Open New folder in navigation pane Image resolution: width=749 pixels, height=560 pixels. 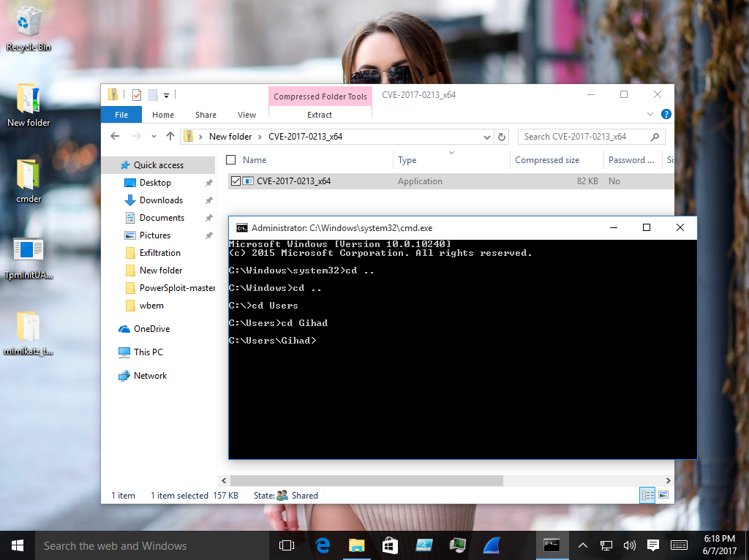tap(160, 270)
